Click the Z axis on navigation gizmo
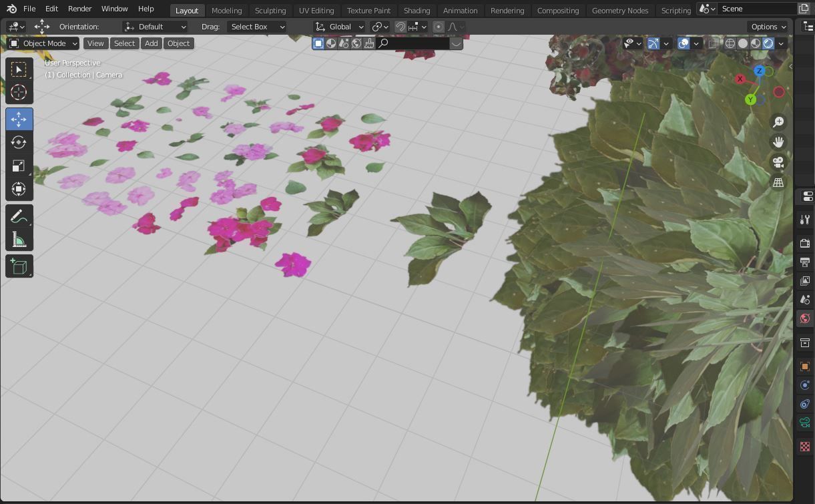This screenshot has height=504, width=815. point(759,71)
